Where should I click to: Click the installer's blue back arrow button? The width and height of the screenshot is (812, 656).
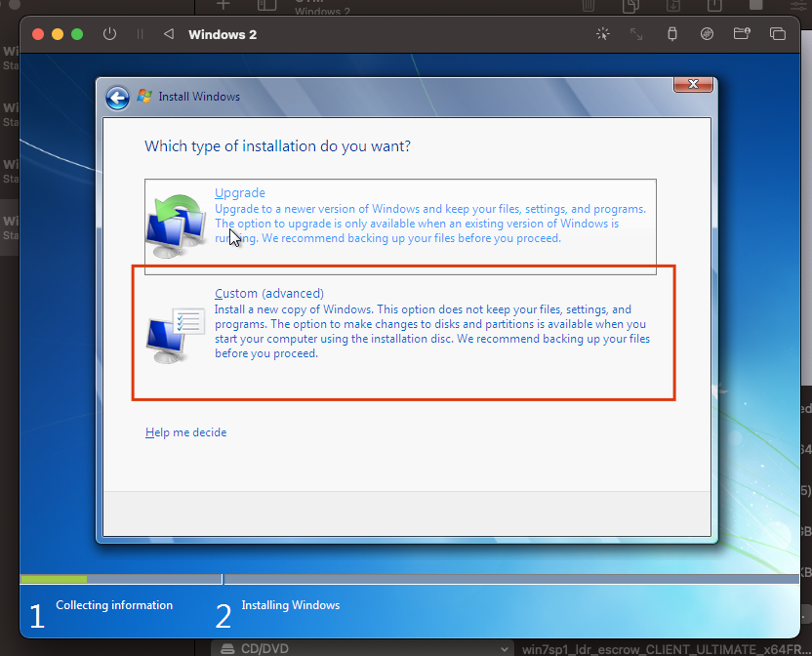click(117, 98)
